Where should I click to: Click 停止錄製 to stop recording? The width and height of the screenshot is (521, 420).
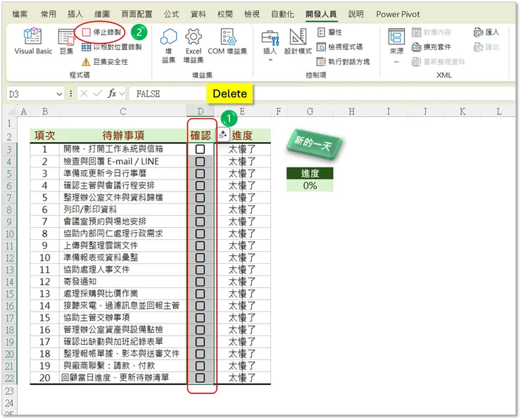tap(101, 32)
